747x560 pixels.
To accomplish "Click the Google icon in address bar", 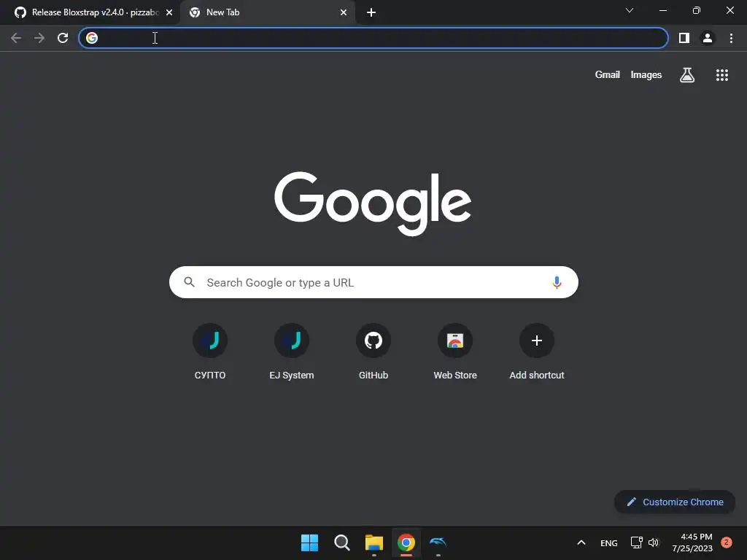I will point(92,38).
